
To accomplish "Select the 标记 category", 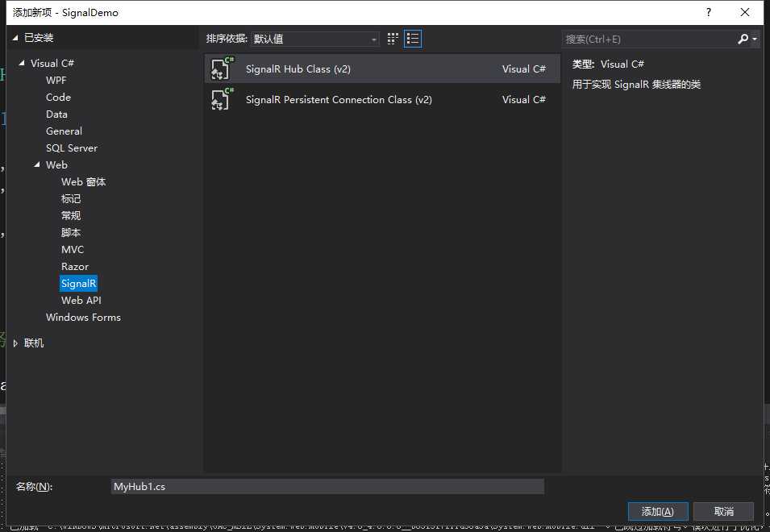I will tap(71, 199).
